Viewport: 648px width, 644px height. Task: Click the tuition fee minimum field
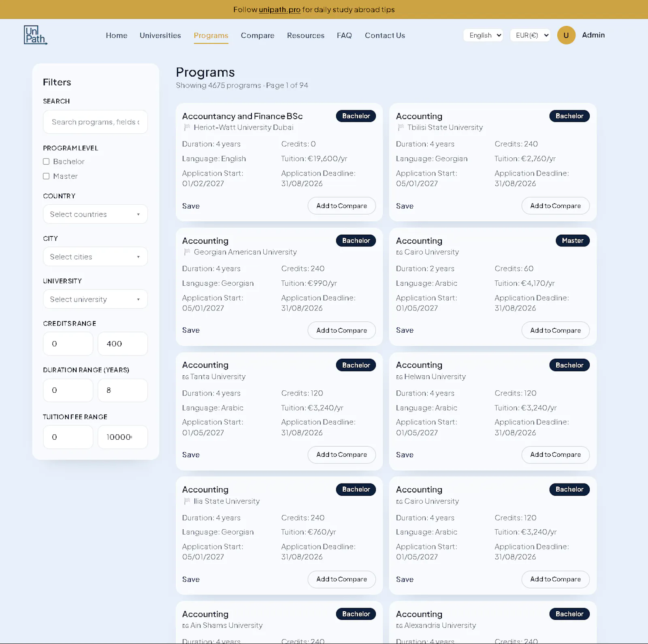(68, 437)
